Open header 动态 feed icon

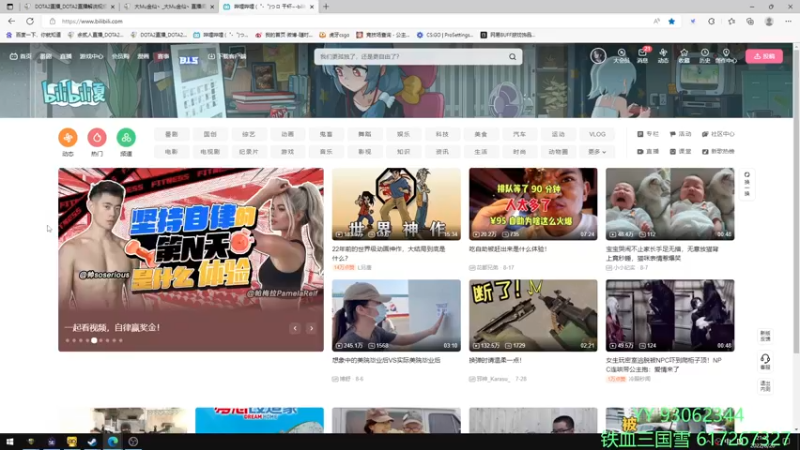[663, 56]
